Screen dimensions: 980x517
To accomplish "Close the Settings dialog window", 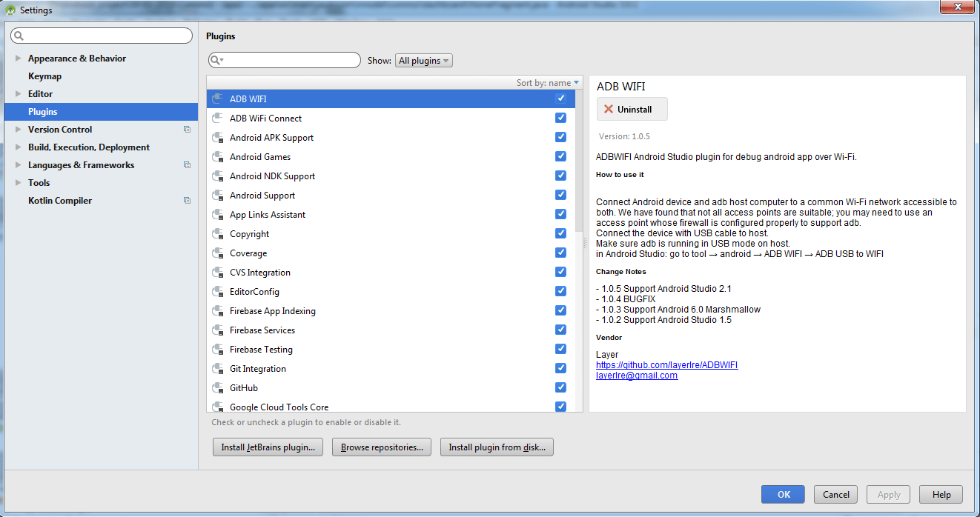I will [956, 7].
